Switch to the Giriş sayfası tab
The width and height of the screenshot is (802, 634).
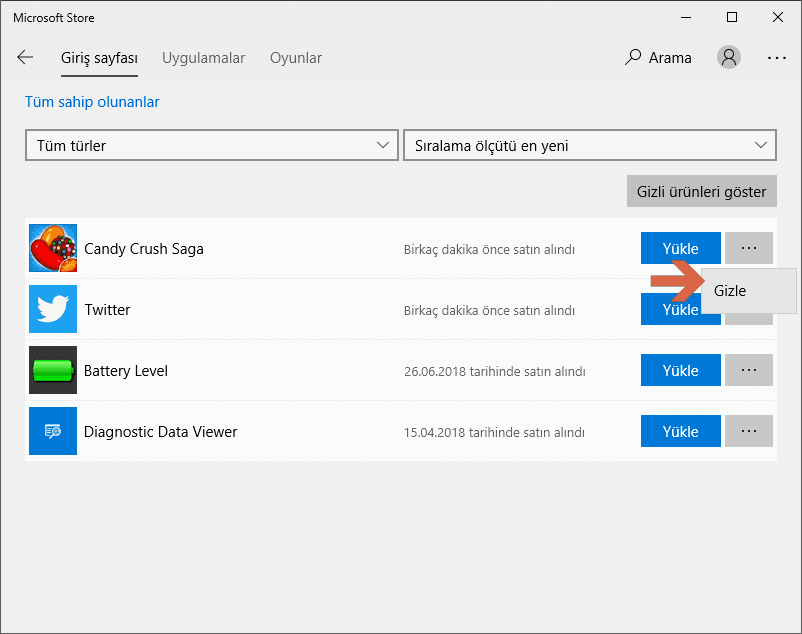(99, 58)
